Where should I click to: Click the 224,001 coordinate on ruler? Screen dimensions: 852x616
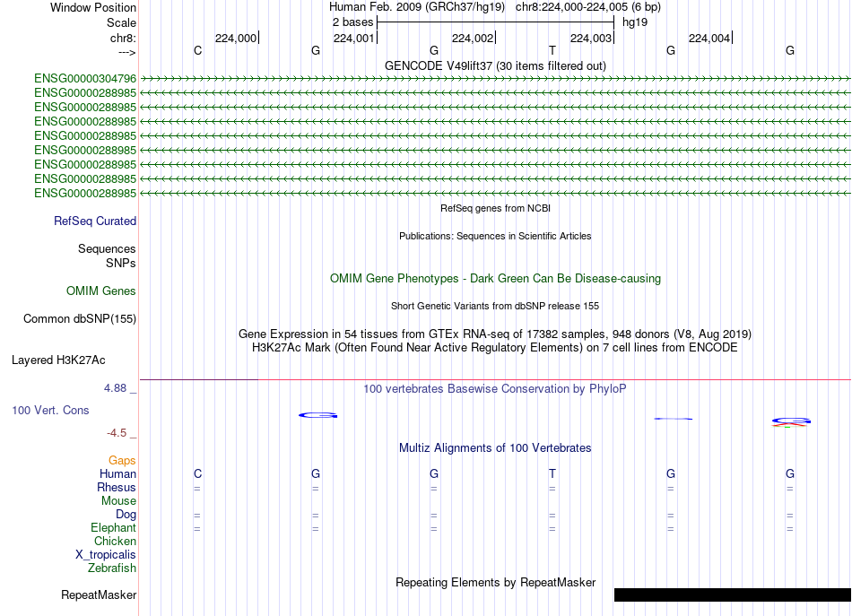pyautogui.click(x=353, y=38)
